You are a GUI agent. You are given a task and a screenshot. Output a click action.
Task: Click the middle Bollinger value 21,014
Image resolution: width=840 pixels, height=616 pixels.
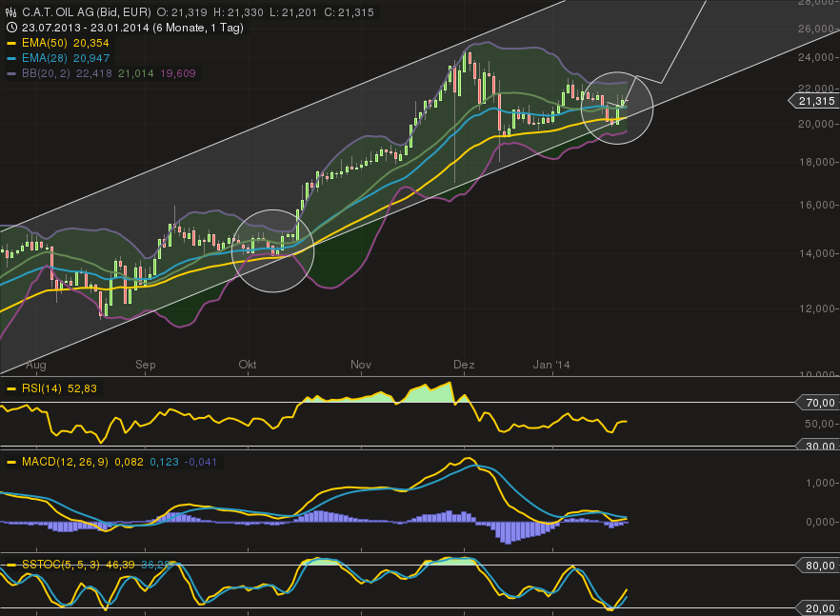[136, 73]
